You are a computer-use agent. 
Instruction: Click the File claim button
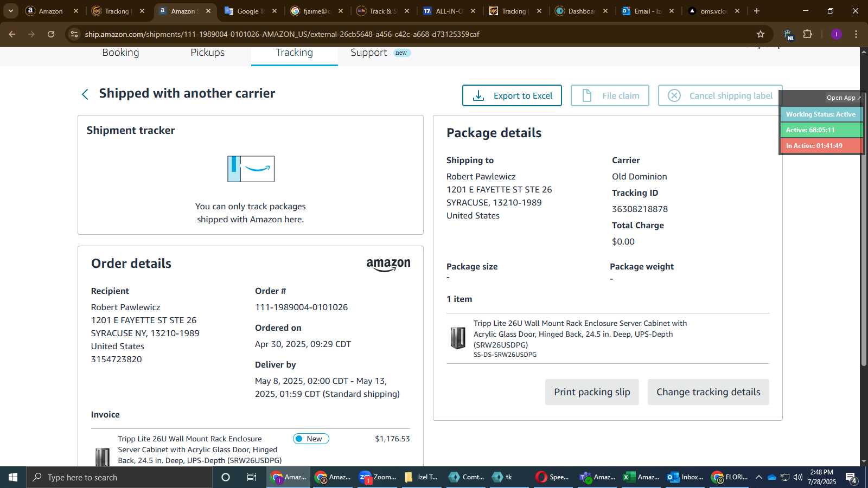point(610,95)
